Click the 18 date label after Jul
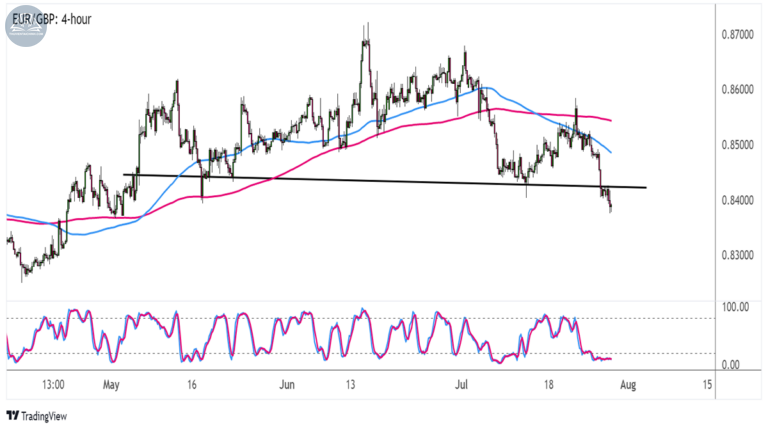768x432 pixels. [x=549, y=384]
